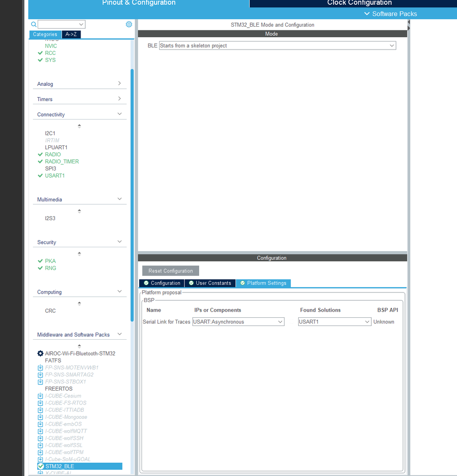
Task: Select the Categories tab
Action: [x=45, y=34]
